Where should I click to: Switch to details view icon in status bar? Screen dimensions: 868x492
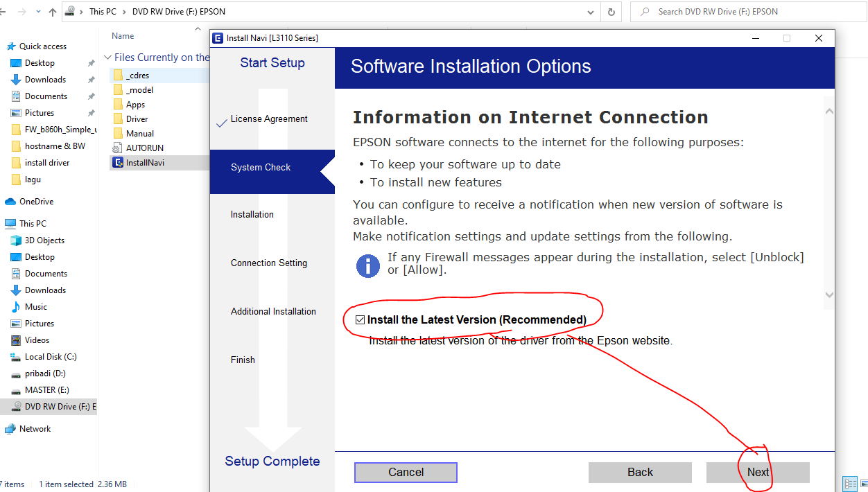[x=849, y=484]
